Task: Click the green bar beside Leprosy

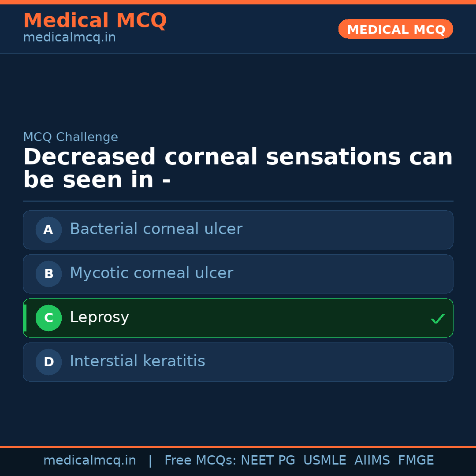Action: coord(25,318)
